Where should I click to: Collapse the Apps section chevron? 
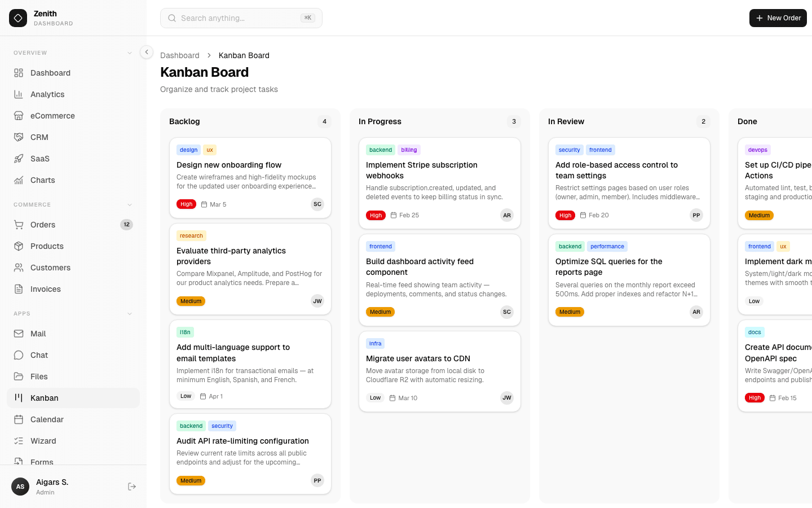click(130, 313)
